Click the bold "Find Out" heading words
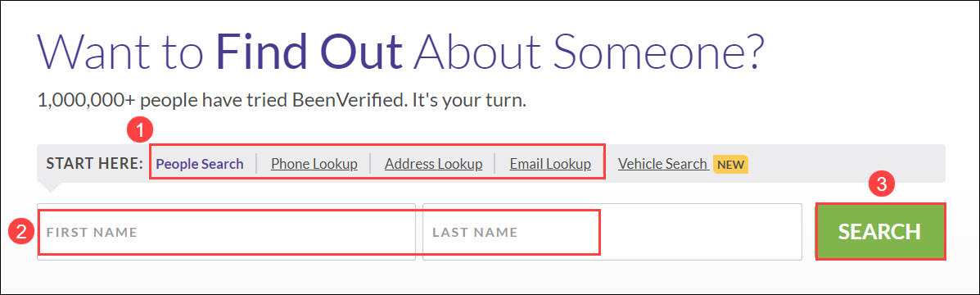This screenshot has width=980, height=295. click(309, 50)
